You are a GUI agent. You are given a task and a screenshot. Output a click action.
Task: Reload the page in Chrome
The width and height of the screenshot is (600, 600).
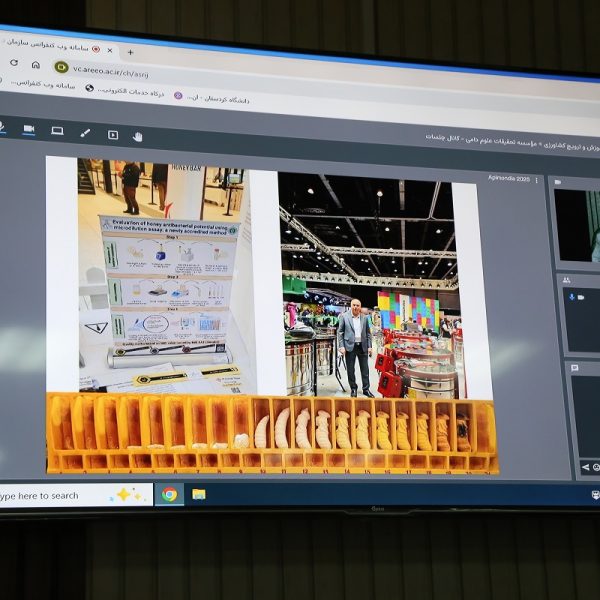coord(13,62)
